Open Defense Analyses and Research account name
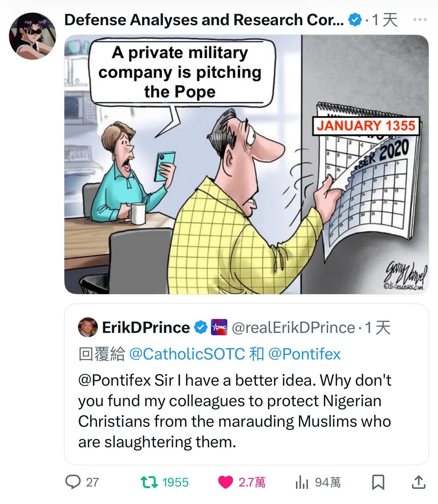The image size is (438, 504). [x=204, y=20]
